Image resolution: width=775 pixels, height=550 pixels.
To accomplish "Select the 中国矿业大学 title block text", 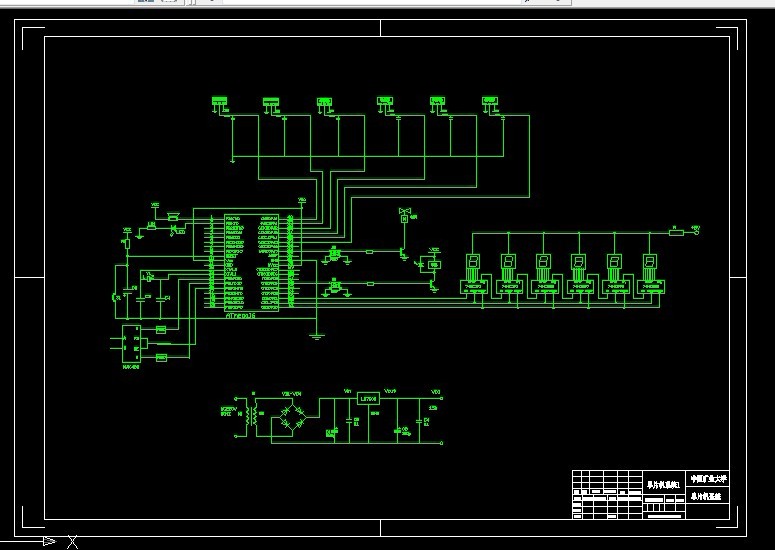I will (x=709, y=479).
